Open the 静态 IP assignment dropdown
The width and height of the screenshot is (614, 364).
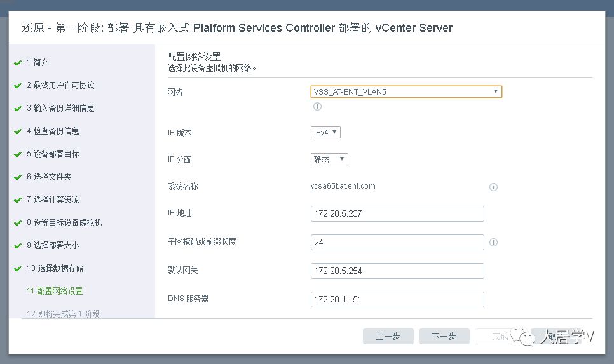329,159
